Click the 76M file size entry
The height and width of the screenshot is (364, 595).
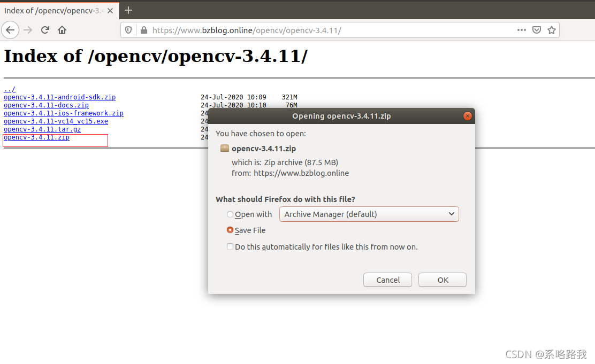[292, 105]
